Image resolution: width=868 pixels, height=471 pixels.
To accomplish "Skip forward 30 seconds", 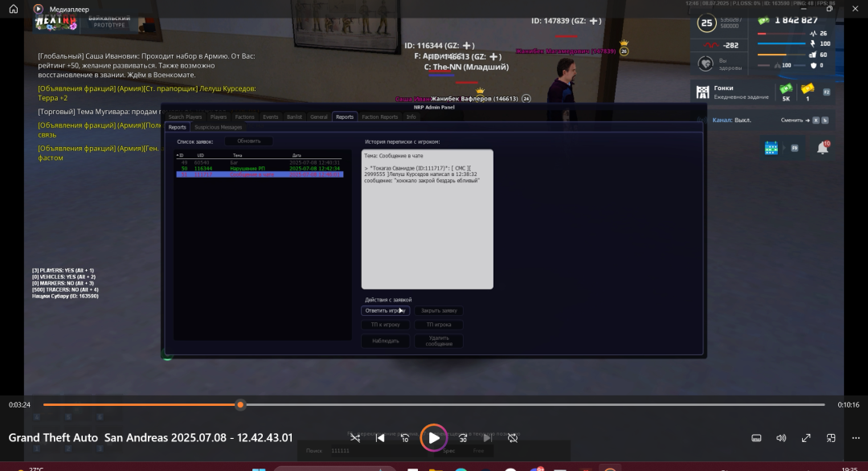I will tap(463, 438).
